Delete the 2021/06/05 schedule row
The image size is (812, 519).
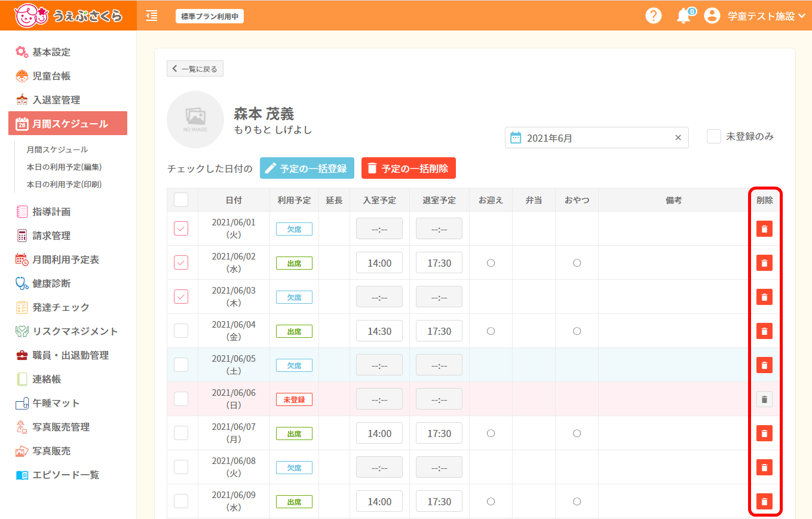coord(764,365)
